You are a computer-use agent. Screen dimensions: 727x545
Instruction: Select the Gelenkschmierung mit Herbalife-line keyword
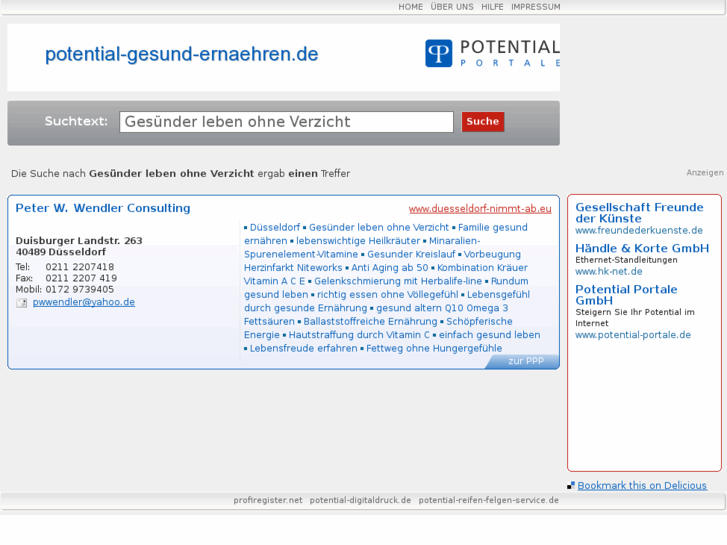coord(398,281)
